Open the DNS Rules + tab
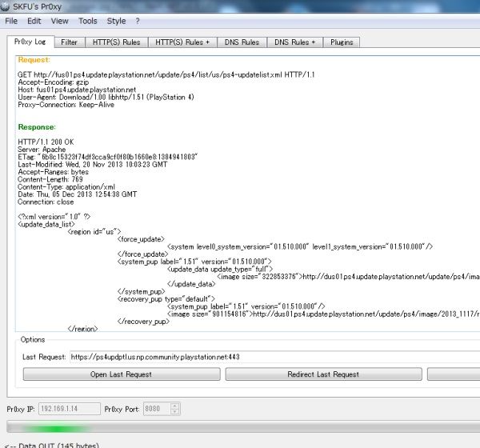480x448 pixels. (x=294, y=42)
